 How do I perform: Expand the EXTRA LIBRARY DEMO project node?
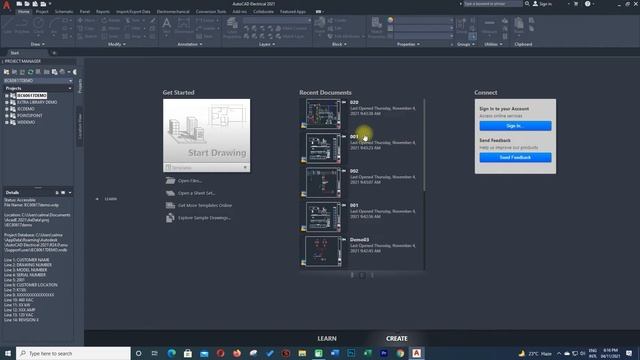7,102
